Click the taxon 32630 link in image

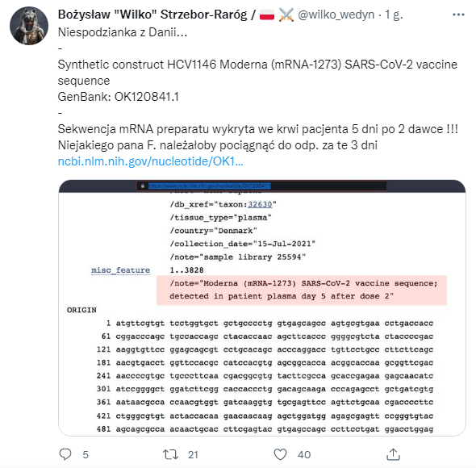click(260, 204)
